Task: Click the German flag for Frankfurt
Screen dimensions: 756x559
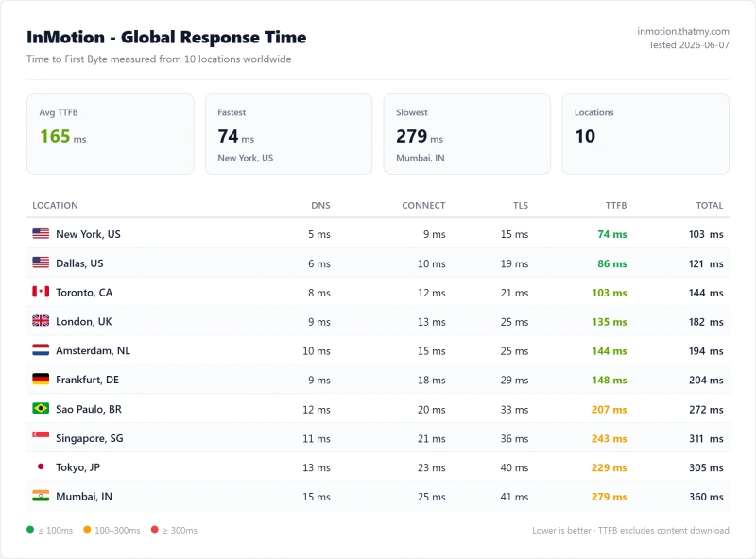Action: (41, 380)
